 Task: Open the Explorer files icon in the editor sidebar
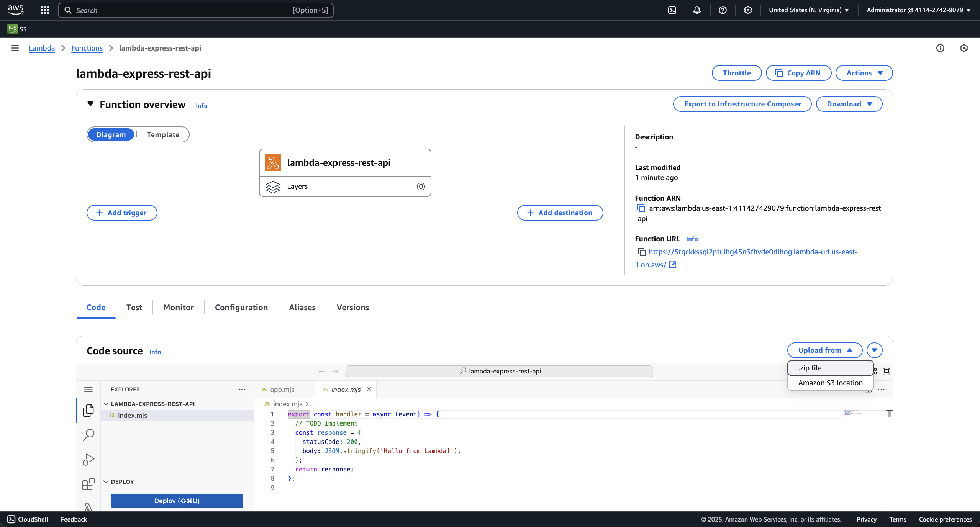pos(88,410)
